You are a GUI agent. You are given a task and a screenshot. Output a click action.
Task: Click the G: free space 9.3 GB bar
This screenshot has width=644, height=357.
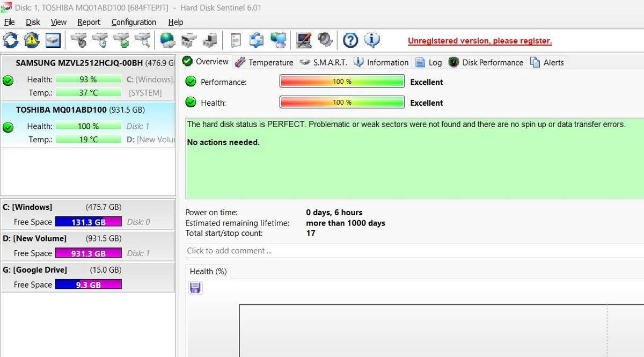pos(88,285)
